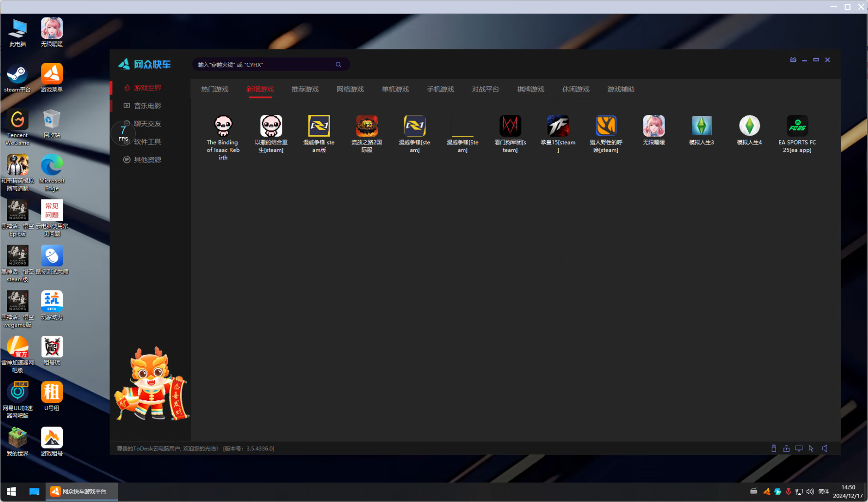Open 鼠标测试大师 desktop icon
The width and height of the screenshot is (868, 502).
52,260
